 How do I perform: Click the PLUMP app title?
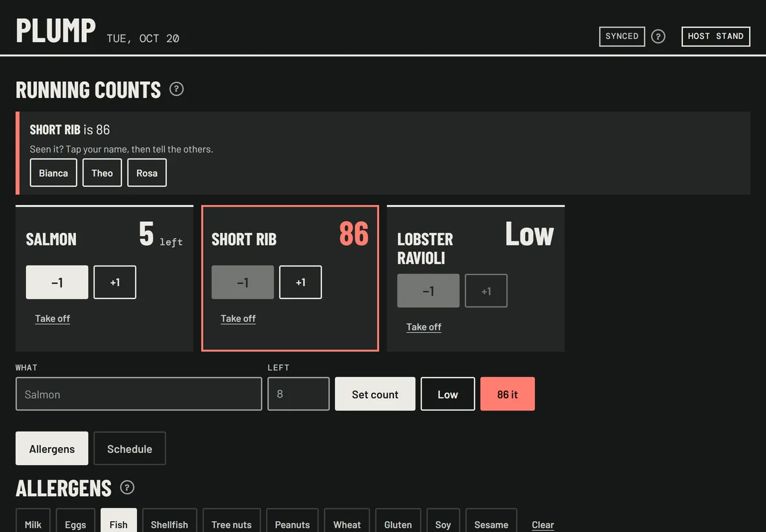pyautogui.click(x=56, y=30)
